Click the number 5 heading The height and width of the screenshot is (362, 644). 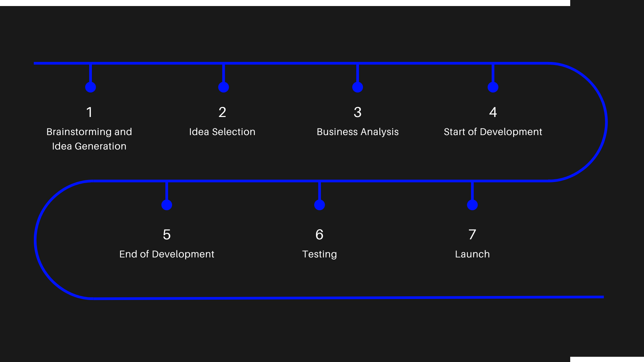coord(167,235)
